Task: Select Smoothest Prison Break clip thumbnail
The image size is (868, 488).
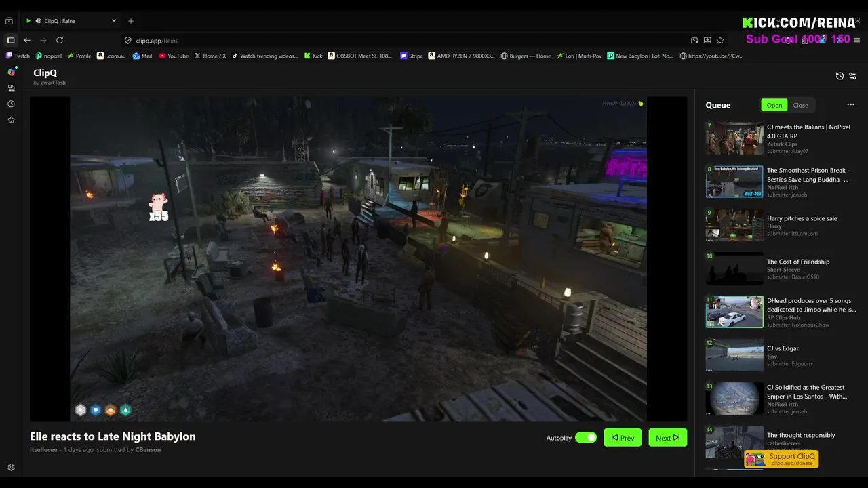Action: click(734, 182)
